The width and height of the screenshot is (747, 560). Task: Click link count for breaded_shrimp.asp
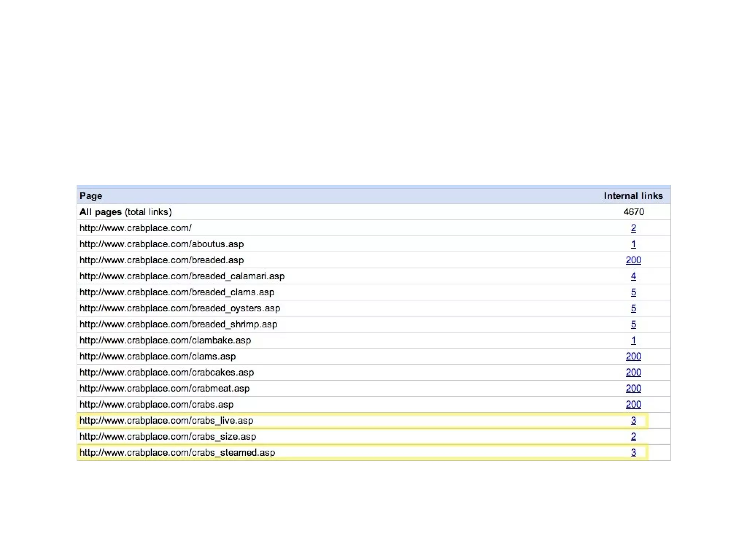click(x=633, y=324)
